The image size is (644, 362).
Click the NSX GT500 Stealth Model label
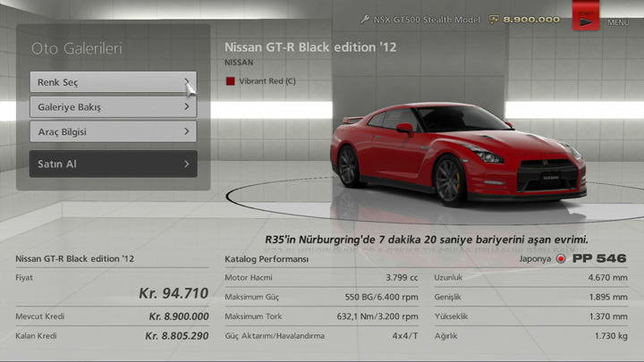(x=426, y=19)
